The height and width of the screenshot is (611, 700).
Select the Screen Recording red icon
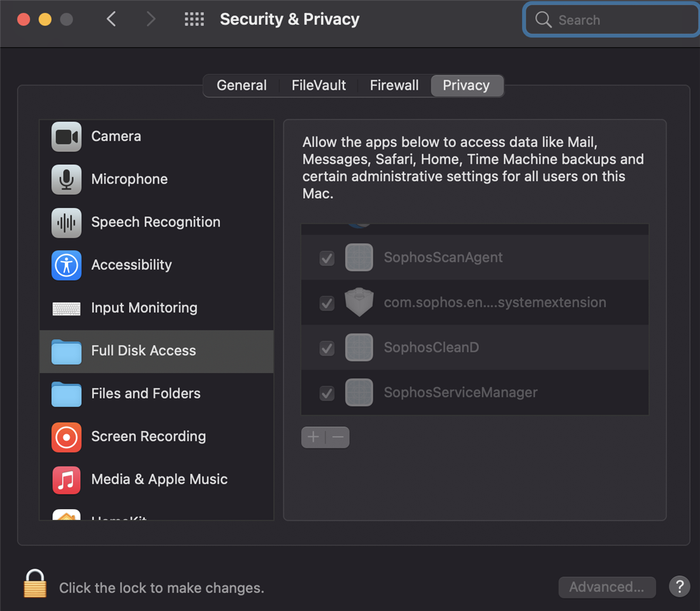coord(66,437)
